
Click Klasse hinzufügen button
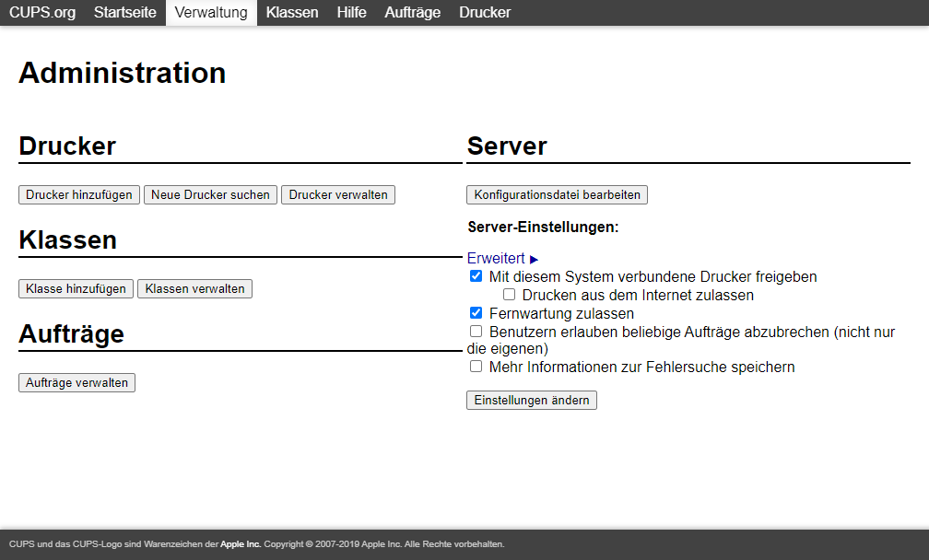tap(76, 288)
